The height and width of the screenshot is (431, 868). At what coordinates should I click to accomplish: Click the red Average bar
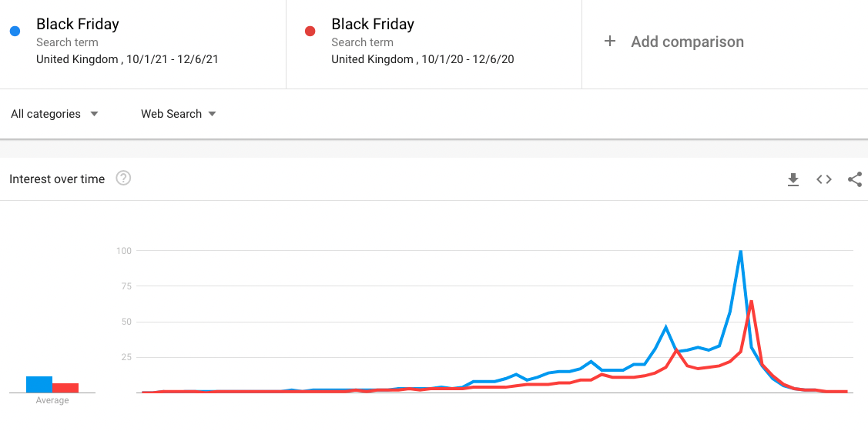tap(65, 388)
